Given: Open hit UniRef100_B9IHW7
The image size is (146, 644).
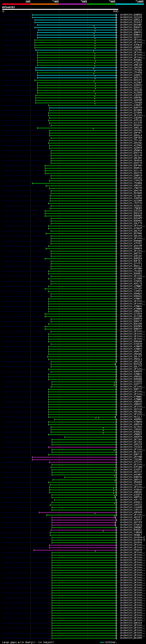Looking at the screenshot, I should (x=131, y=25).
